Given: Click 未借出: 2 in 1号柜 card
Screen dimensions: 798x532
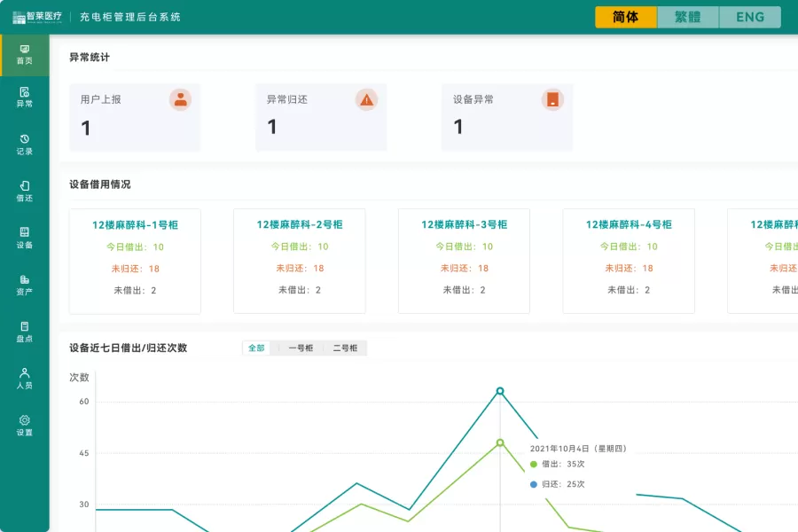Looking at the screenshot, I should (135, 291).
